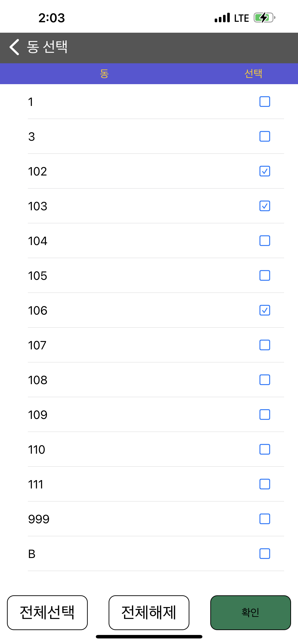Tap the back arrow beside 동 선택

[x=14, y=47]
